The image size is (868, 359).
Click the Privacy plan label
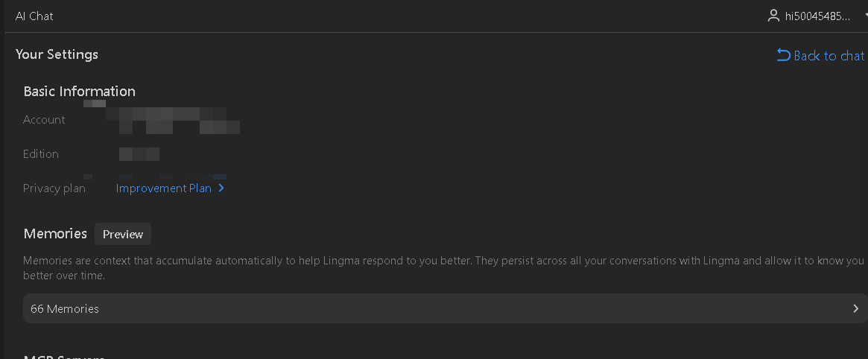pos(54,188)
